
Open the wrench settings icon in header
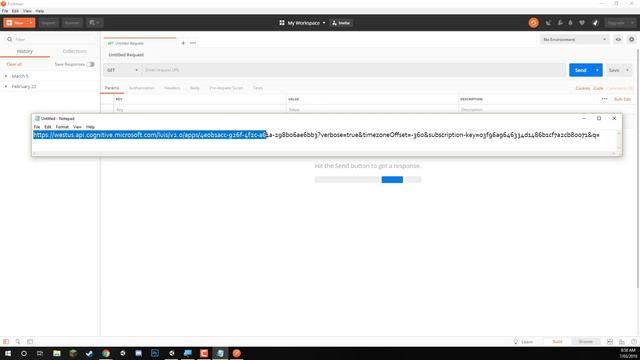point(560,23)
